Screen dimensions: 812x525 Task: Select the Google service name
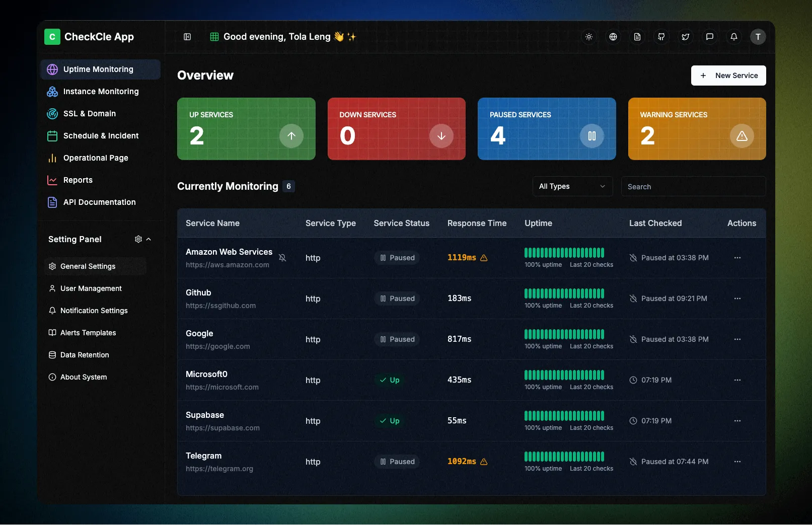point(199,333)
